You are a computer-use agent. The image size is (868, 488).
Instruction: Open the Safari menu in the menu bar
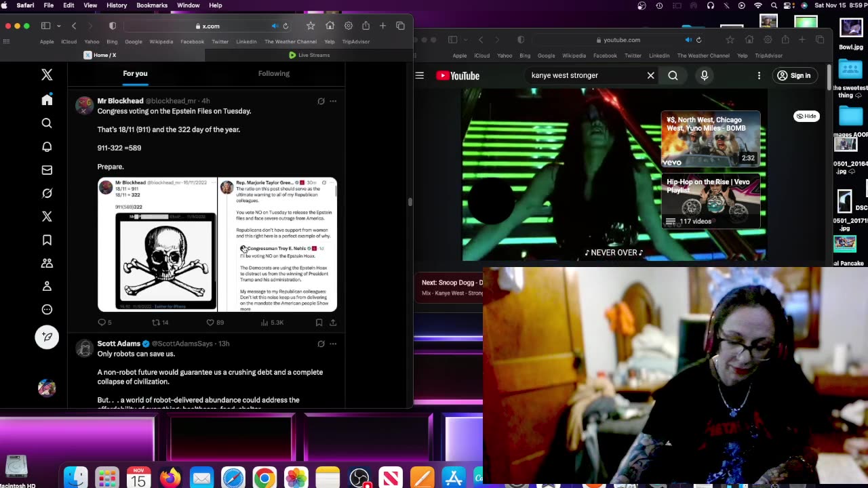point(25,5)
